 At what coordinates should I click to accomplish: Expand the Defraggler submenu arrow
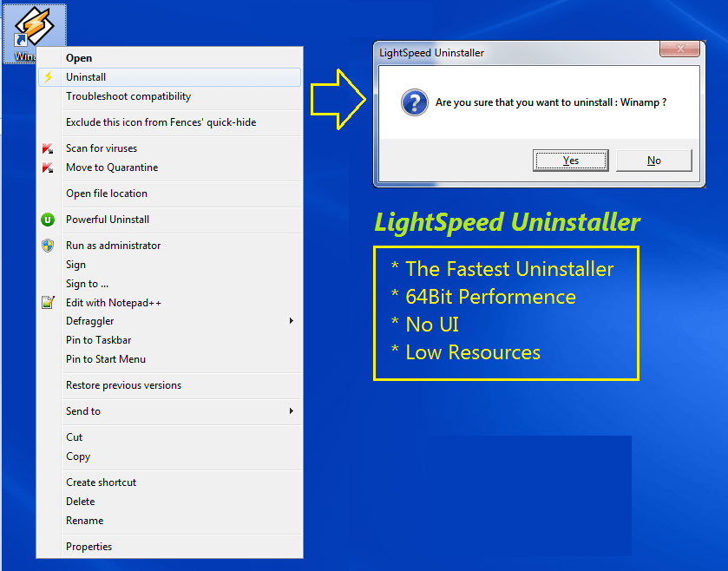tap(292, 321)
